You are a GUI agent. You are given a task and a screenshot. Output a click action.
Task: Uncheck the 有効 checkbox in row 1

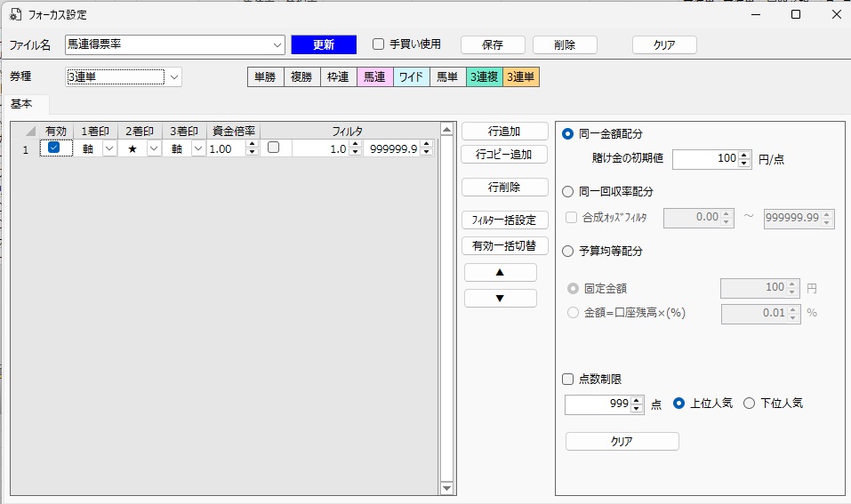[x=54, y=148]
